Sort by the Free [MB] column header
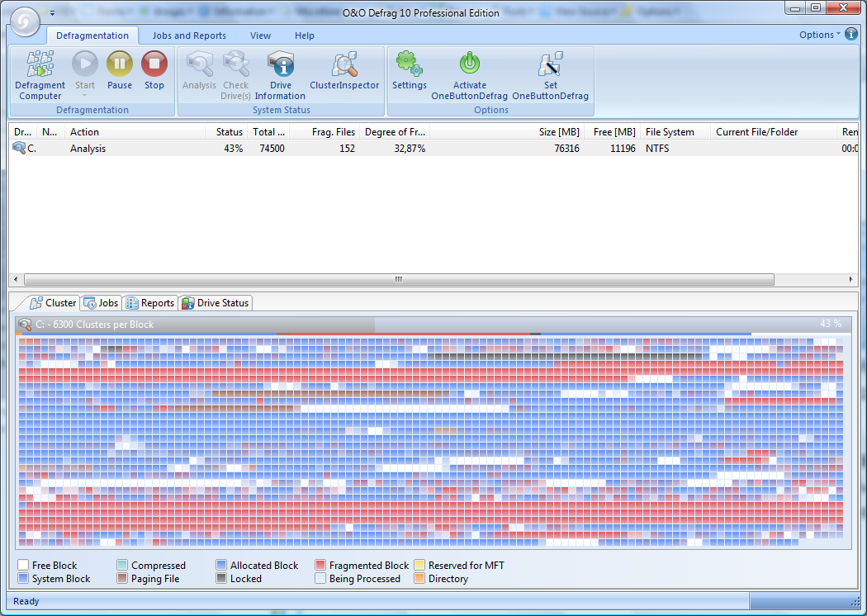 pyautogui.click(x=612, y=131)
